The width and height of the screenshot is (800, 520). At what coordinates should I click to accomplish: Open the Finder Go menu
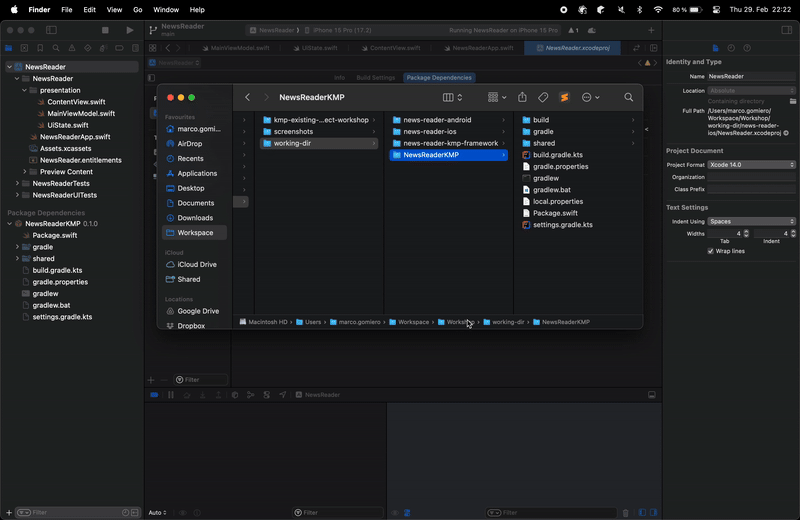(137, 10)
